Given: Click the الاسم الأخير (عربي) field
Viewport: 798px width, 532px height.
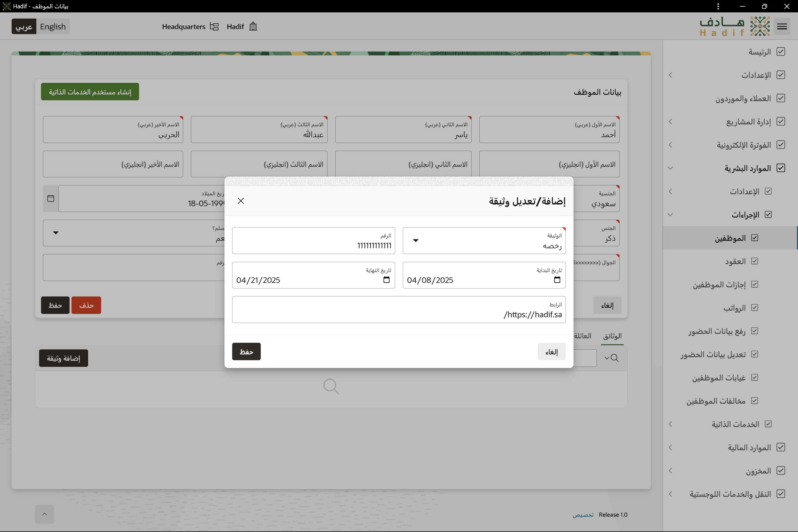Looking at the screenshot, I should click(113, 130).
